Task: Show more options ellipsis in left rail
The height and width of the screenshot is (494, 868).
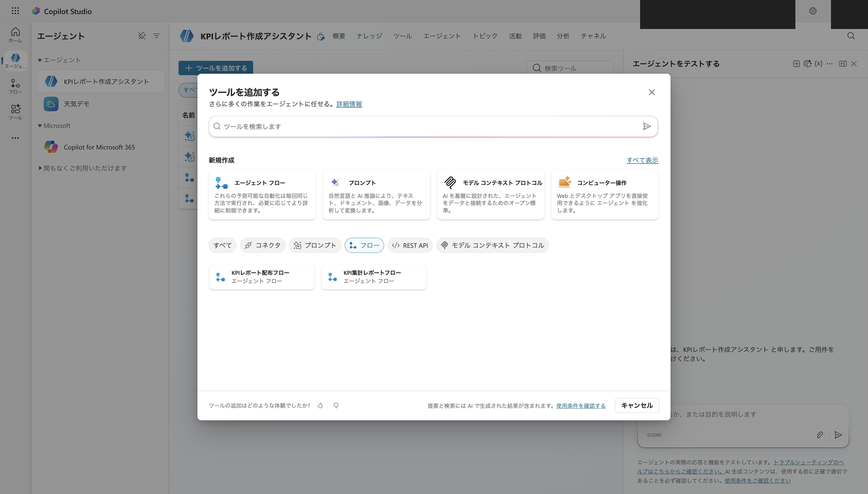Action: (x=15, y=138)
